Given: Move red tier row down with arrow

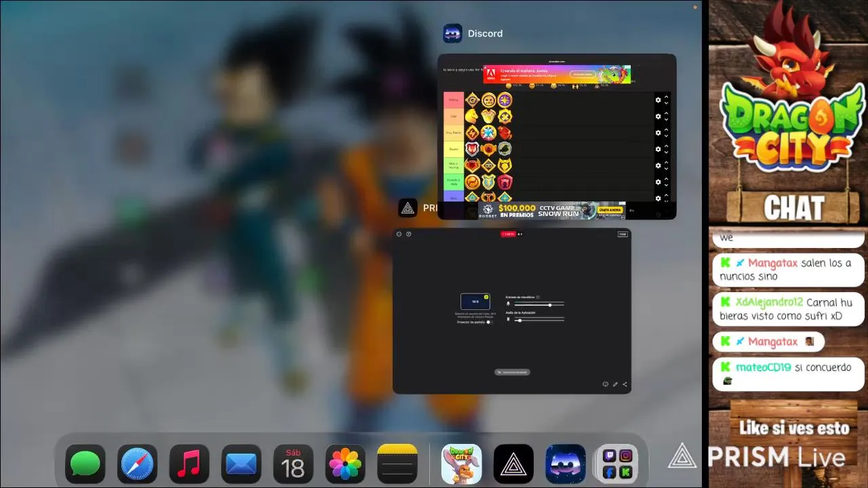Looking at the screenshot, I should tap(667, 104).
